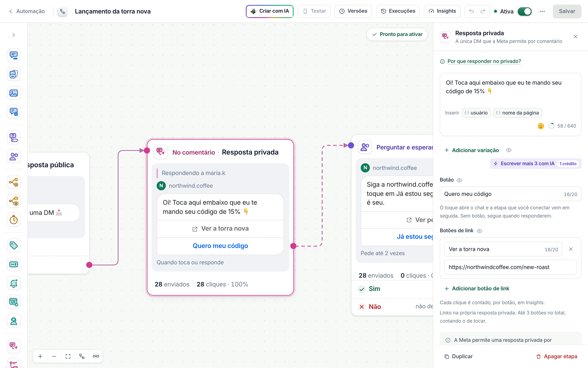Click zoom out on canvas controls
This screenshot has height=368, width=588.
click(54, 356)
